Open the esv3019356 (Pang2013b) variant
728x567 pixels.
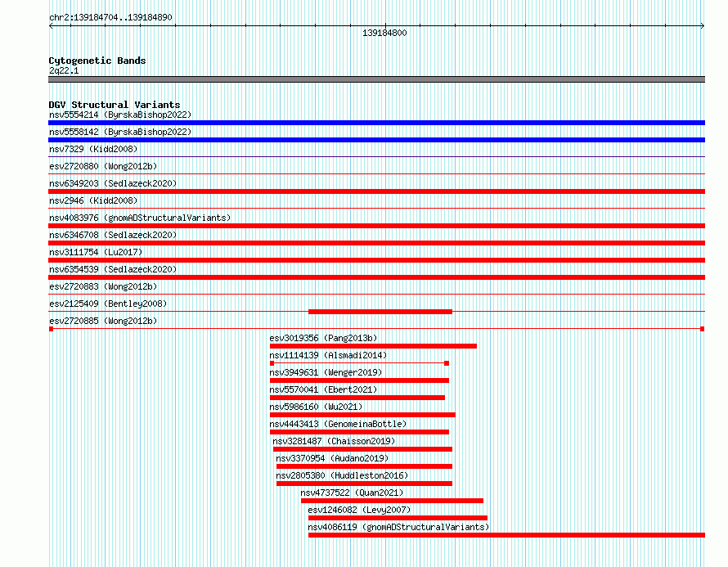pyautogui.click(x=323, y=338)
